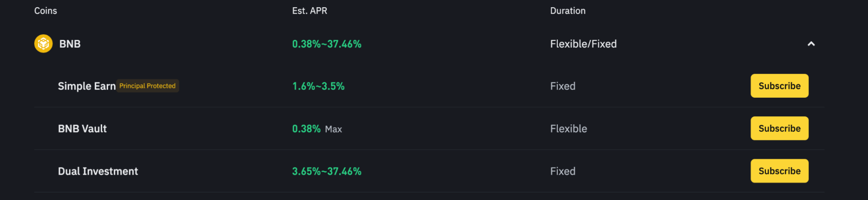This screenshot has width=868, height=200.
Task: Open the BNB Vault product name
Action: 82,129
